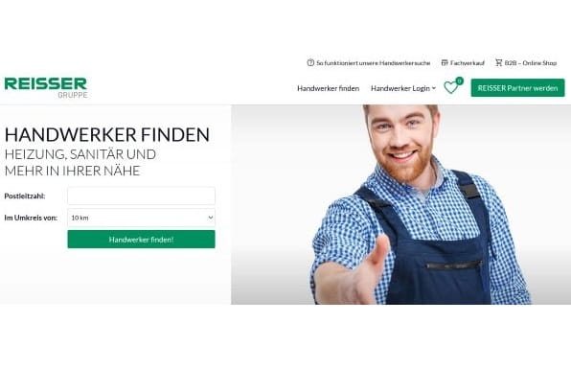Visit the B2B – Online Shop link
The height and width of the screenshot is (392, 571).
click(531, 63)
